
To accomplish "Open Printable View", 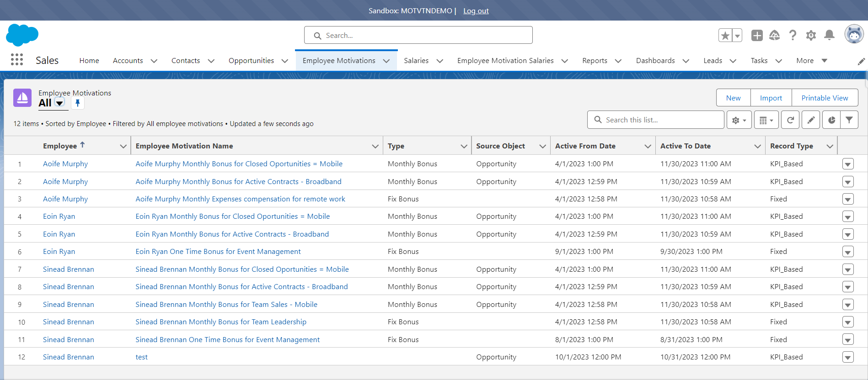I will pyautogui.click(x=825, y=98).
